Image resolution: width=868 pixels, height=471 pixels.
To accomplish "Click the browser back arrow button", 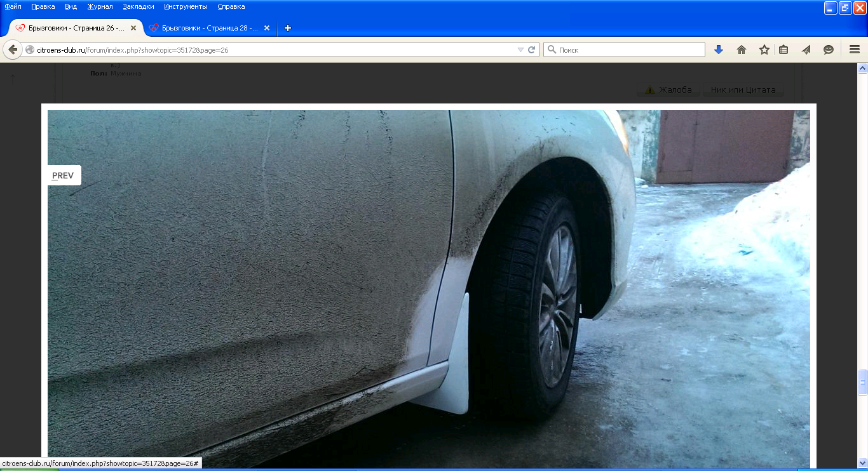I will (13, 50).
